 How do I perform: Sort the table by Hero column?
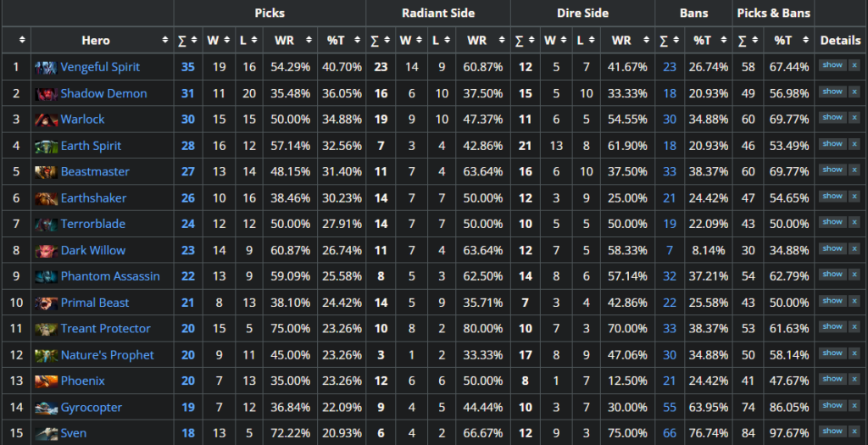[102, 40]
